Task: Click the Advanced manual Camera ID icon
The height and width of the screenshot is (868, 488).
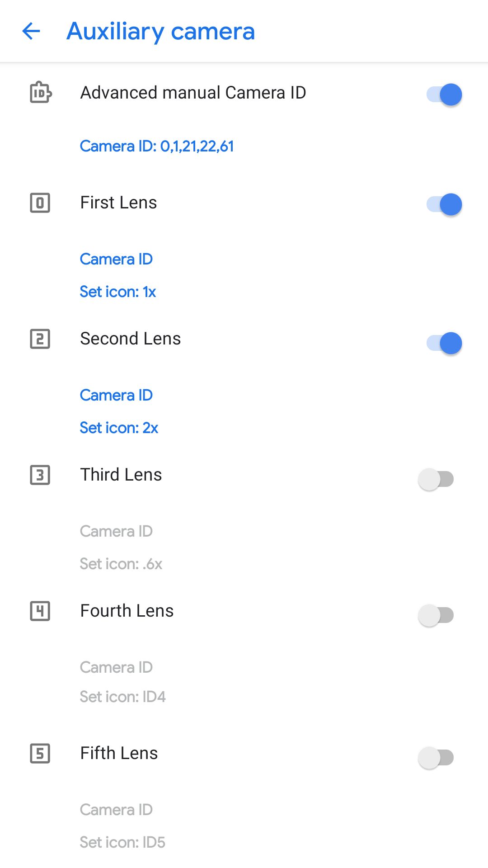Action: [40, 93]
